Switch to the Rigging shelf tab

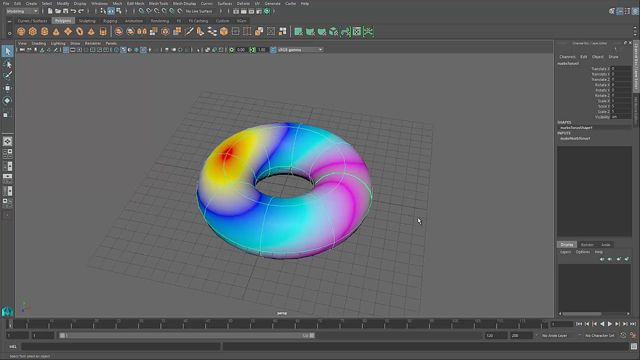point(110,21)
